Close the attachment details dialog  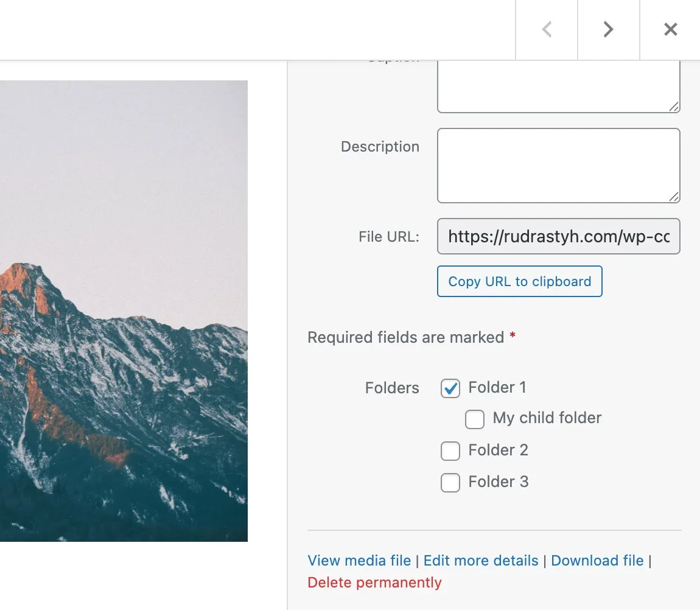(x=670, y=29)
